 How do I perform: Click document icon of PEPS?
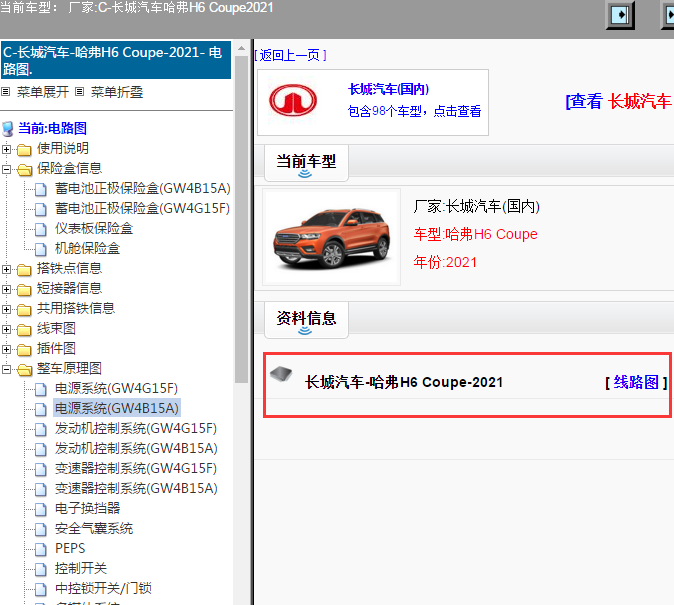[40, 550]
